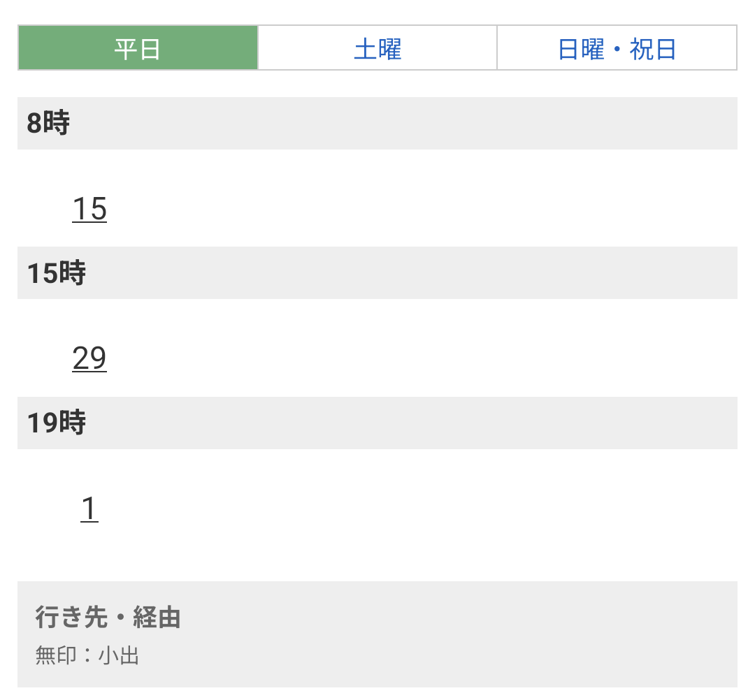This screenshot has width=755, height=700.
Task: Switch to the 土曜 timetable tab
Action: click(377, 48)
